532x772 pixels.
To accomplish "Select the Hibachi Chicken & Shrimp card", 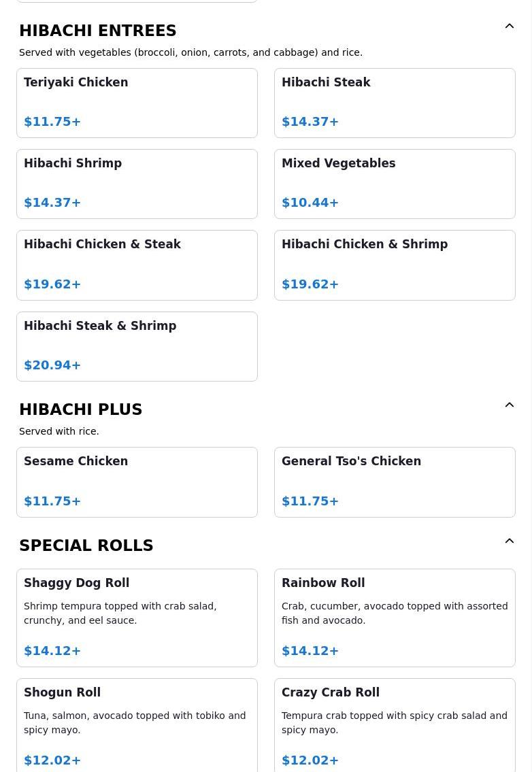I will (395, 265).
